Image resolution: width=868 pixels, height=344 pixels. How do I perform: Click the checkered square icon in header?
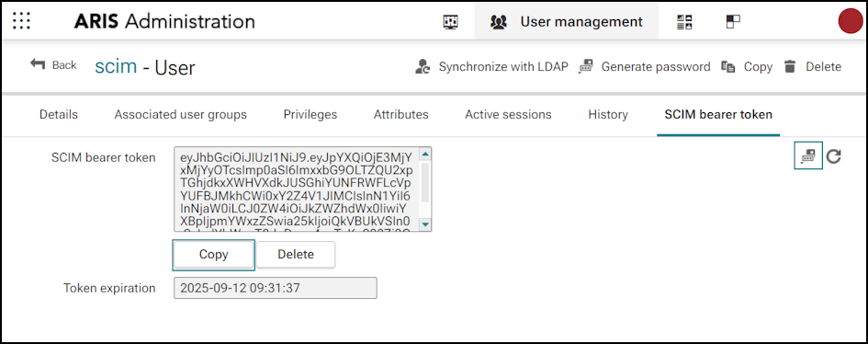point(733,22)
